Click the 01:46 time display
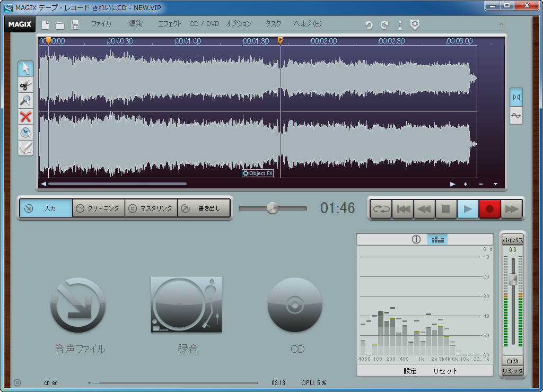This screenshot has width=543, height=392. coord(338,208)
